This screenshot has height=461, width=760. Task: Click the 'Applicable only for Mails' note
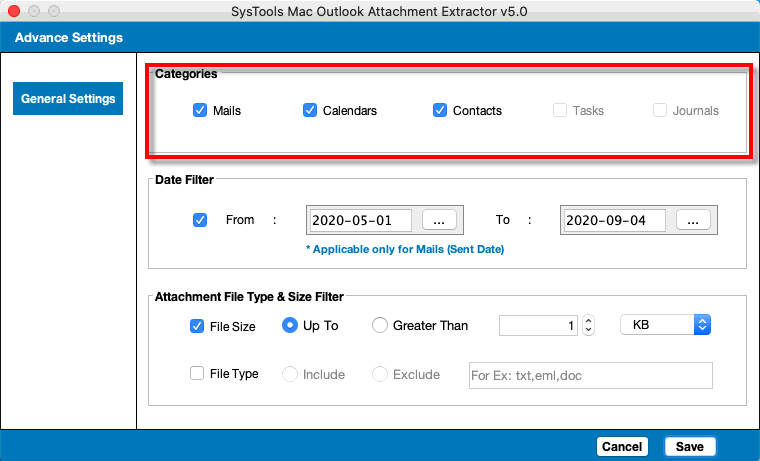tap(405, 249)
